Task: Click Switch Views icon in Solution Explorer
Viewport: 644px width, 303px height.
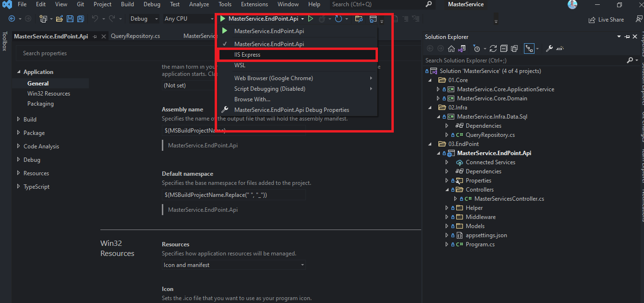Action: tap(462, 48)
